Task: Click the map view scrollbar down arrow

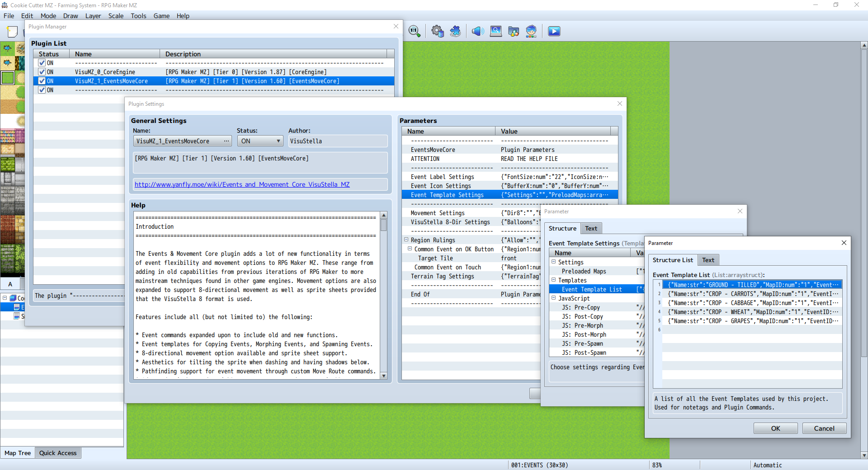Action: point(864,455)
